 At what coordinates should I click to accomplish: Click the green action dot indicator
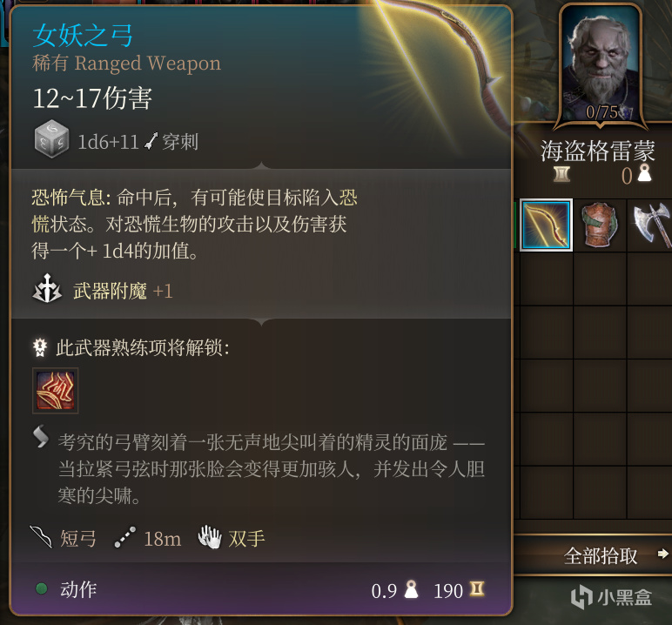pos(42,588)
